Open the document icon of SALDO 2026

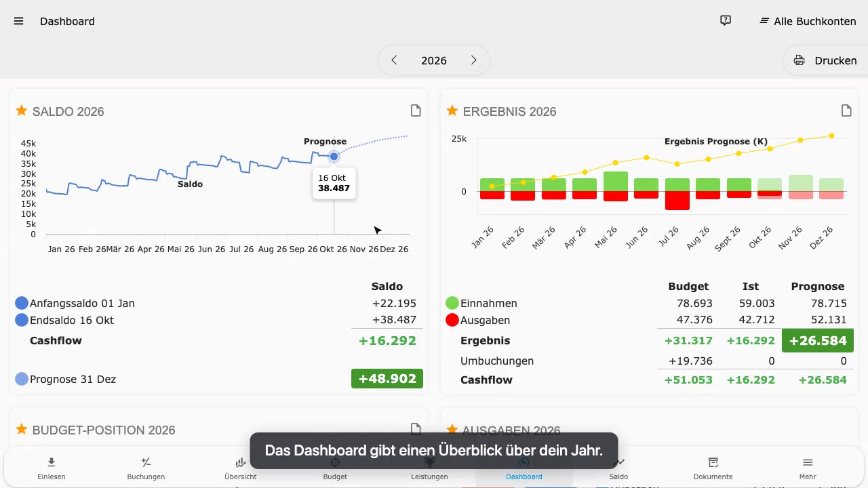(416, 110)
